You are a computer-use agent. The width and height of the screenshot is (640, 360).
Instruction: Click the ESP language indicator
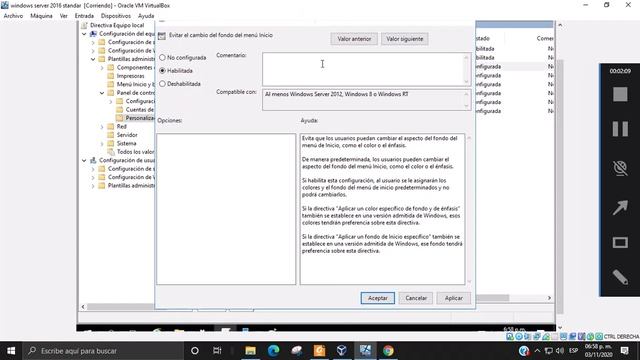tap(573, 351)
